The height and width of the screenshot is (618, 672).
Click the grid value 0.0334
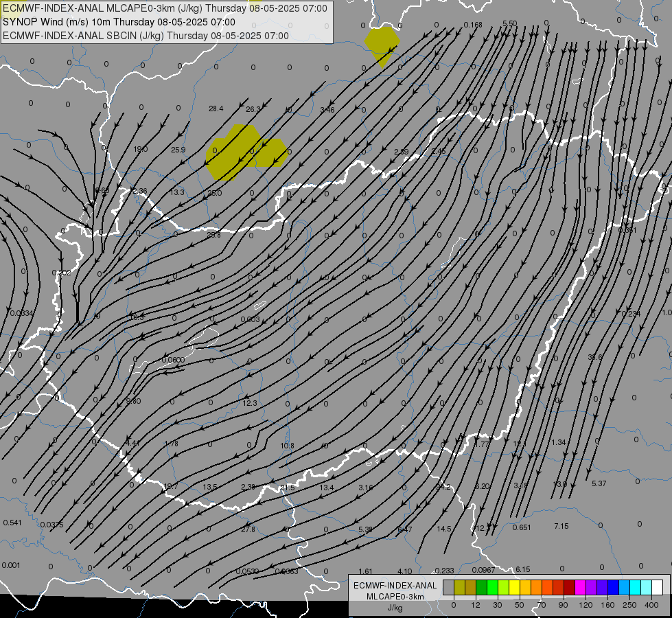(21, 313)
